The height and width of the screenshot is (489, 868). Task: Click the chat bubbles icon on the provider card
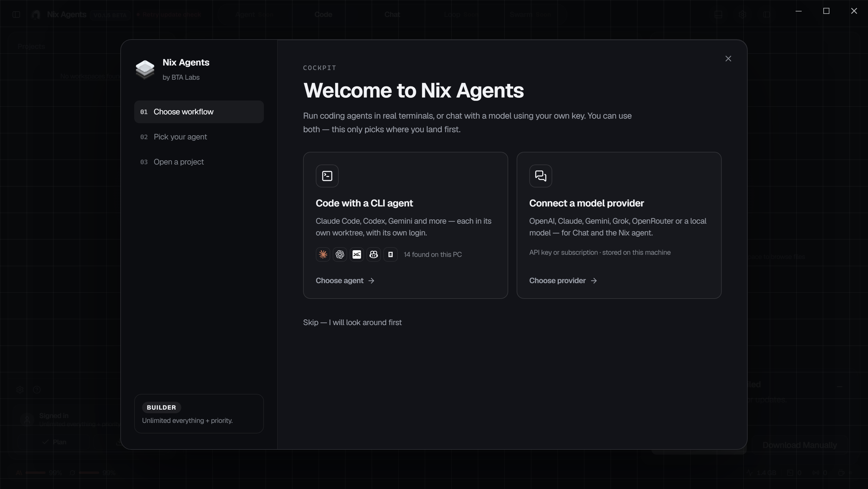click(540, 176)
